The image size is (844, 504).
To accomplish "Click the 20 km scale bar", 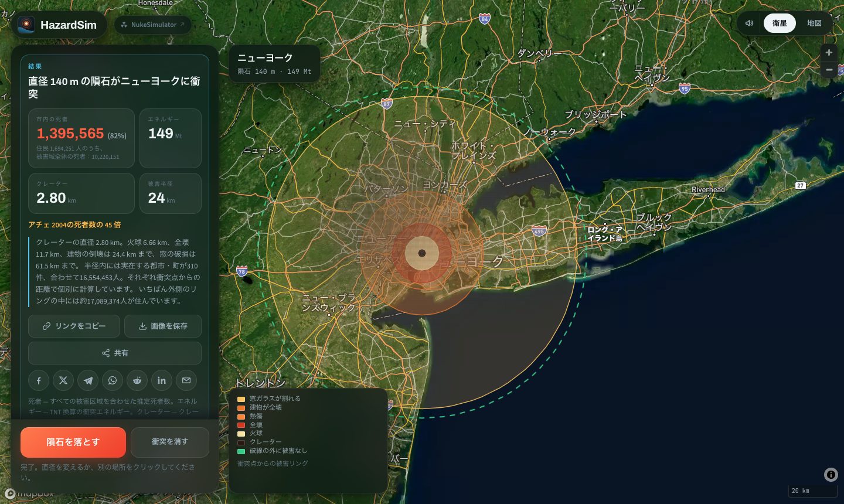I will coord(812,491).
